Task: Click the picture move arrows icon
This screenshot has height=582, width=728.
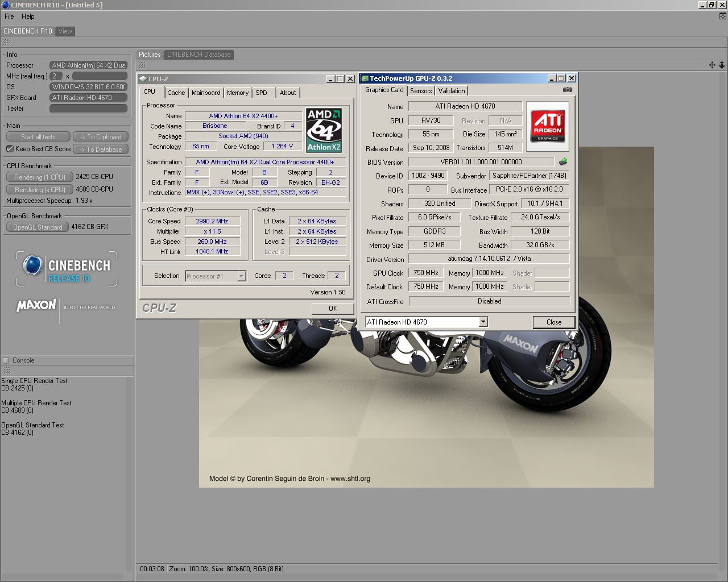Action: [x=712, y=65]
